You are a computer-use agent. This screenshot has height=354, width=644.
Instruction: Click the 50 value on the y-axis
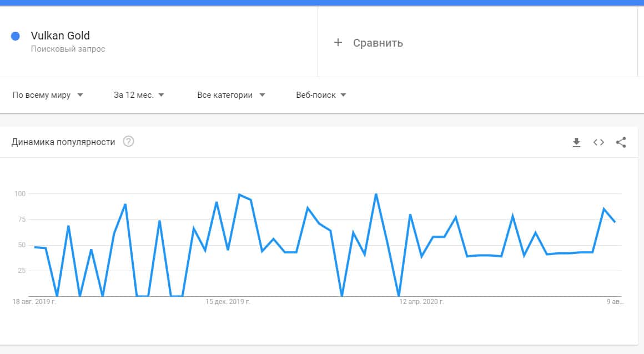[x=22, y=245]
